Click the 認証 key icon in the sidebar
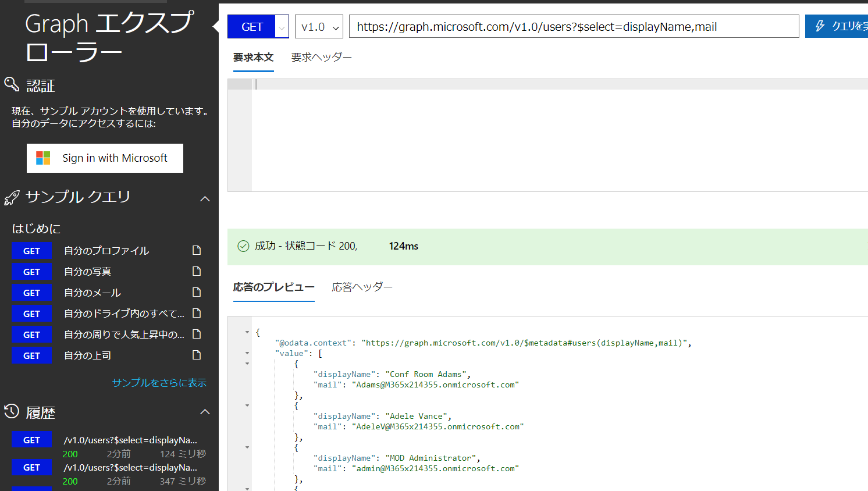This screenshot has width=868, height=491. tap(12, 85)
